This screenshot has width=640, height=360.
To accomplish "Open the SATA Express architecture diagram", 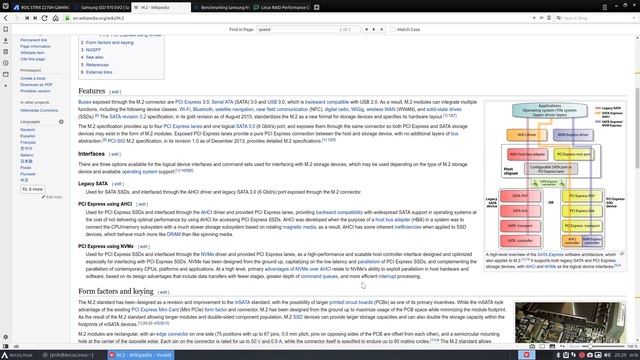I will (555, 176).
